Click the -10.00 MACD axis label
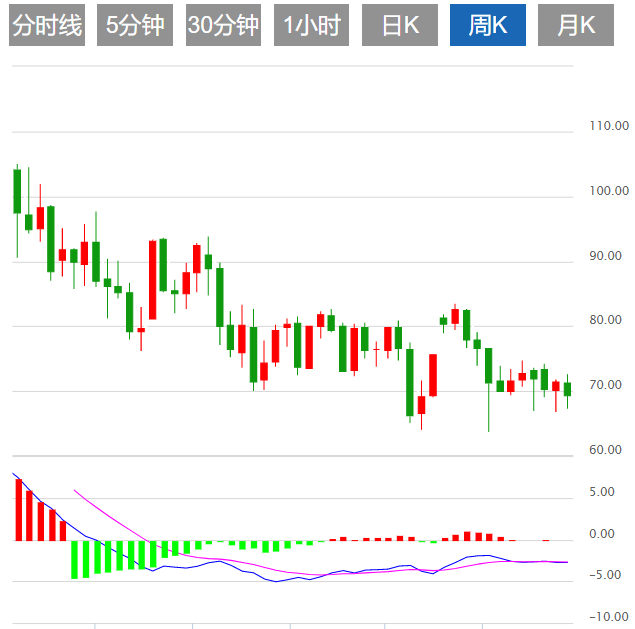This screenshot has width=635, height=629. click(609, 617)
